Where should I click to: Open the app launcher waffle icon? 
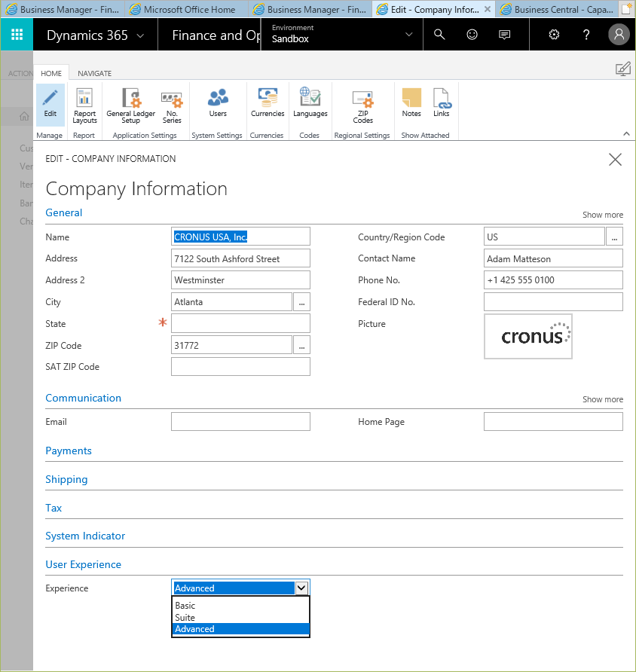[x=17, y=35]
